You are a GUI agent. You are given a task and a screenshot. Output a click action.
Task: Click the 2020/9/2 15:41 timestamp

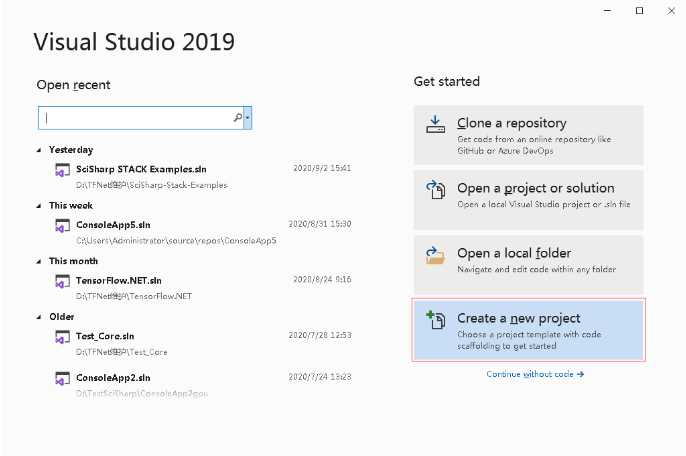[x=322, y=168]
